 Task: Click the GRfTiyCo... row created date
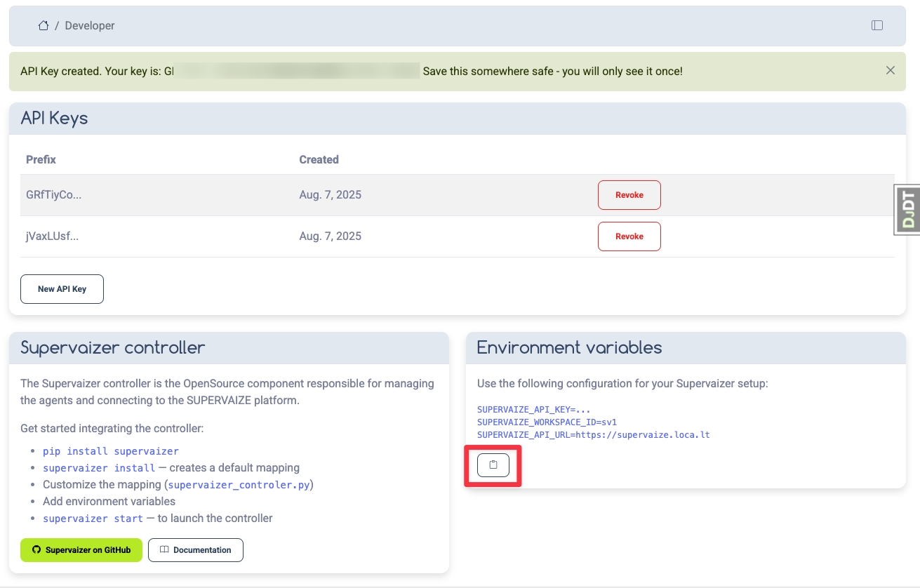coord(331,195)
